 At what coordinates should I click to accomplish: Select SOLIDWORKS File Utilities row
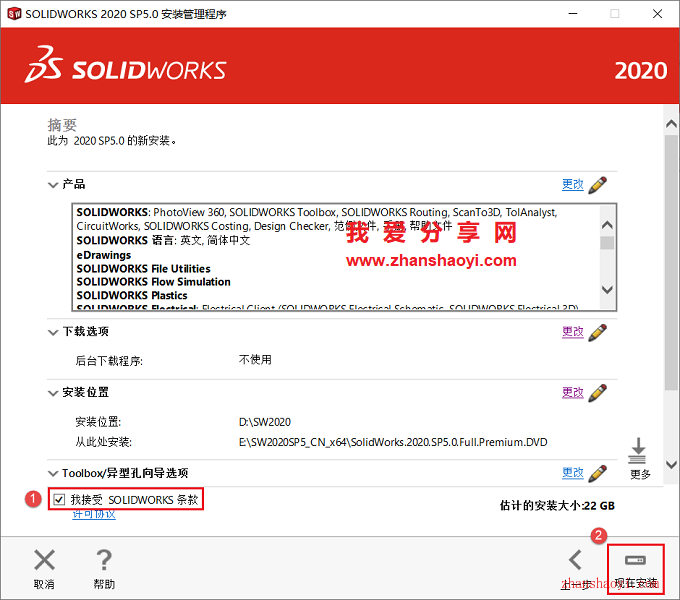click(144, 269)
